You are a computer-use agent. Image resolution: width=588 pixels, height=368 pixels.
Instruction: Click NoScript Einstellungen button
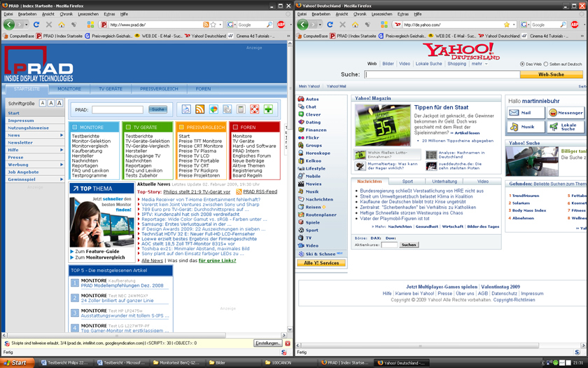coord(267,343)
